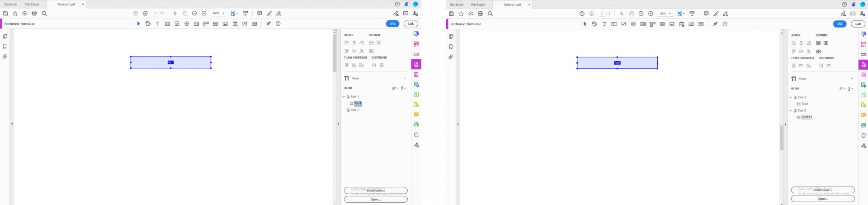Page number input in left window
Viewport: 868px width, 205px height.
point(155,14)
